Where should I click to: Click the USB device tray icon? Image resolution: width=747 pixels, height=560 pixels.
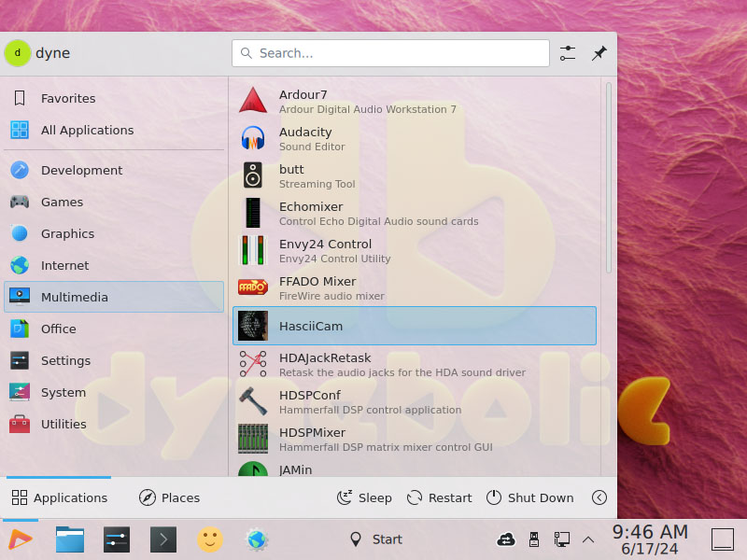[x=534, y=539]
